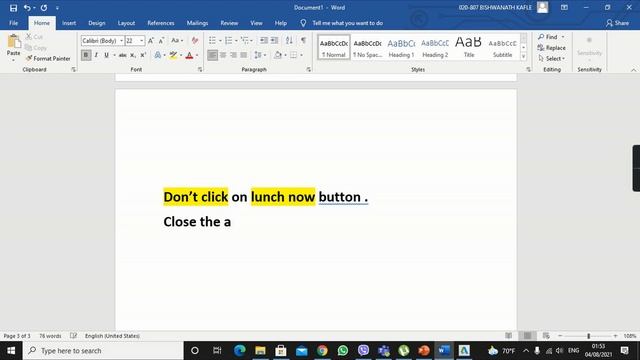Open the Change Case dropdown
The height and width of the screenshot is (360, 640).
coord(177,40)
